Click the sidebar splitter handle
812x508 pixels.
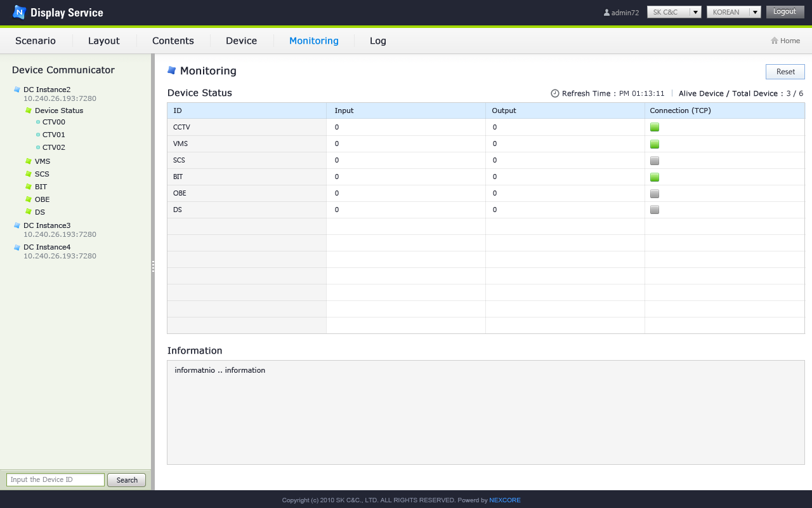[x=153, y=267]
